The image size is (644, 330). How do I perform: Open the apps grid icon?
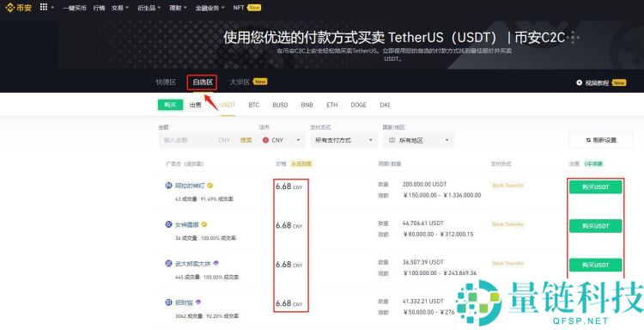44,7
